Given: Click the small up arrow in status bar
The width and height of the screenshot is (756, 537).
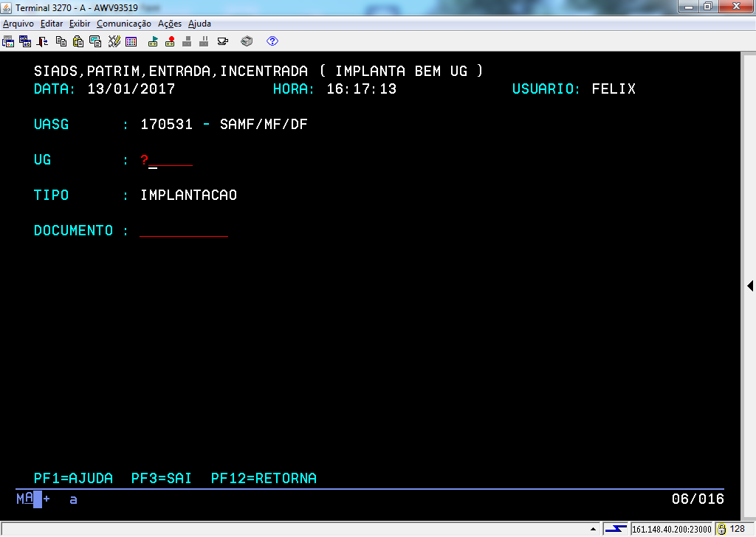Looking at the screenshot, I should [x=593, y=530].
